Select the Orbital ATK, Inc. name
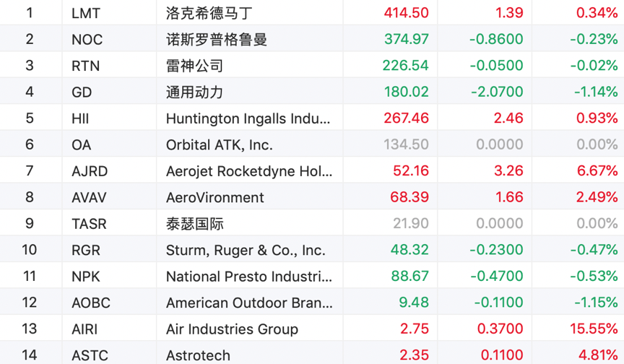Screen dimensions: 624x364 click(x=220, y=145)
